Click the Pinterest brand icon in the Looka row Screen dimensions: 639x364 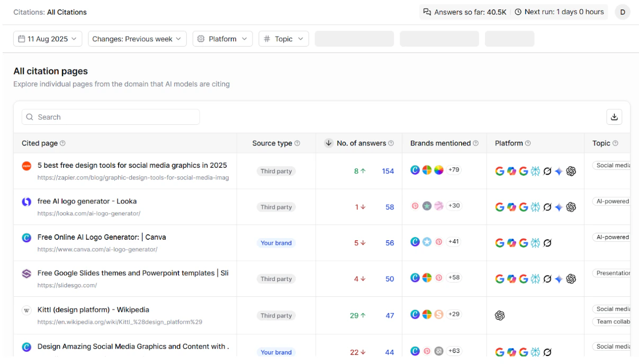[x=415, y=206]
